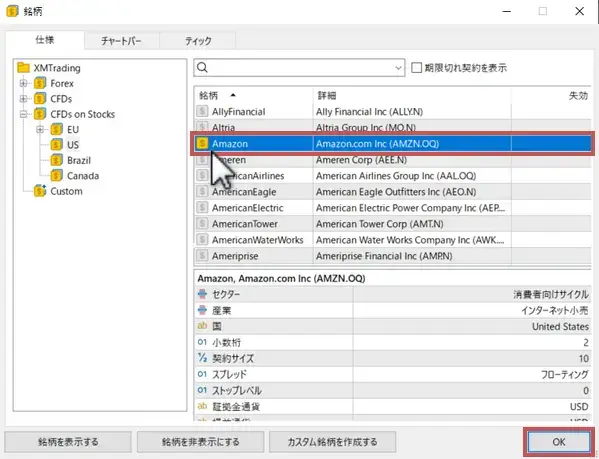Click Amazon, Amazon.com Inc (AMZN.OQ) heading
This screenshot has height=459, width=599.
[x=281, y=278]
